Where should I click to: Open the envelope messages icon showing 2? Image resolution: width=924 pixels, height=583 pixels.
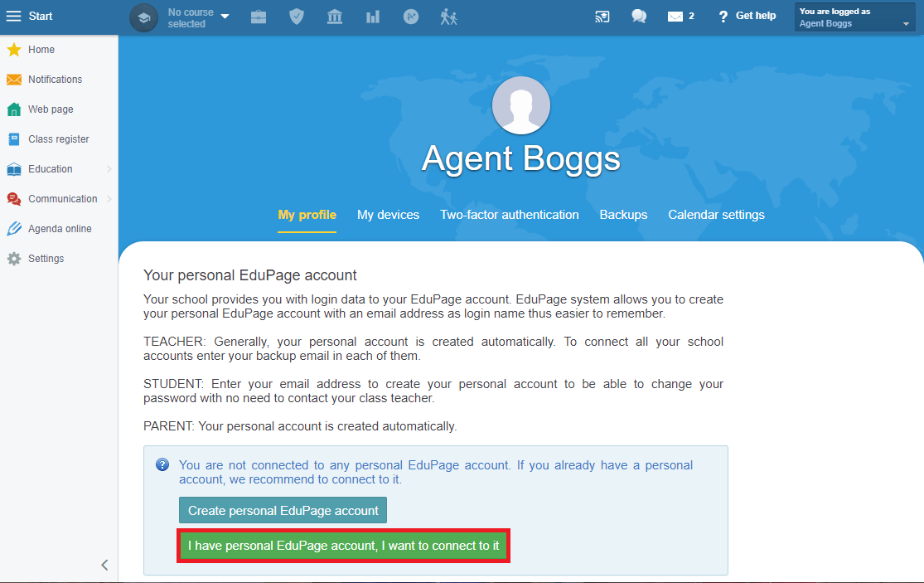680,17
